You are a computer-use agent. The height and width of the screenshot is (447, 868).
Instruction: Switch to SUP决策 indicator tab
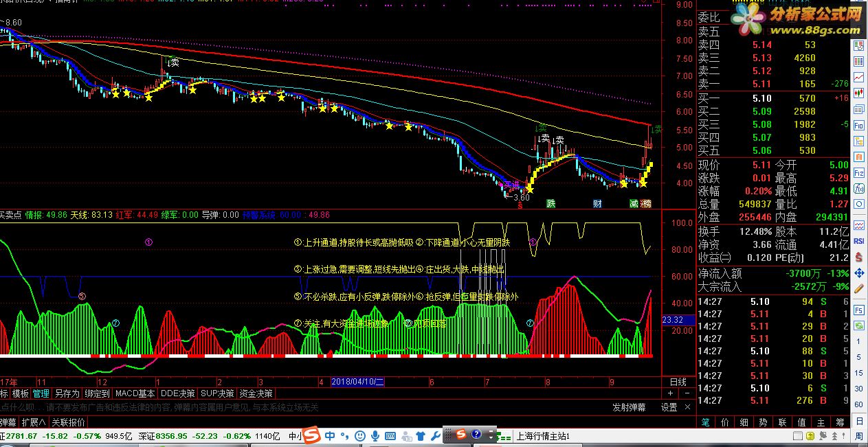[217, 393]
